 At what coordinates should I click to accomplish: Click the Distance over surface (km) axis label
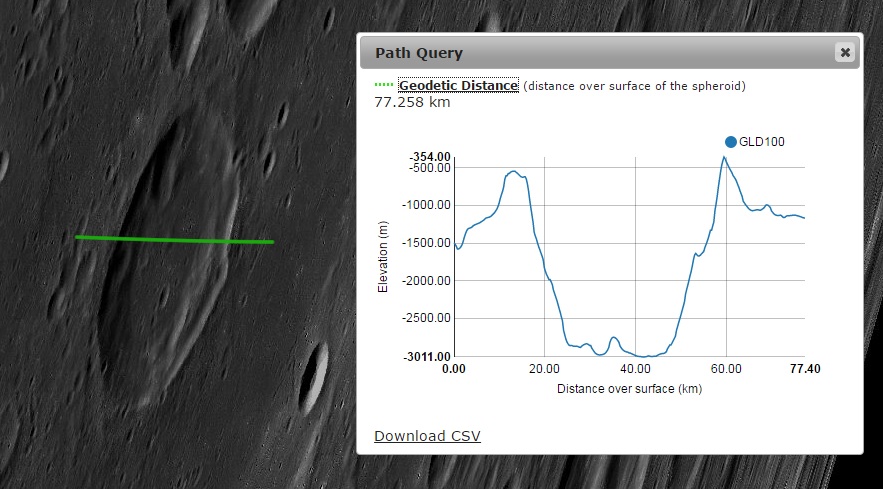coord(629,389)
